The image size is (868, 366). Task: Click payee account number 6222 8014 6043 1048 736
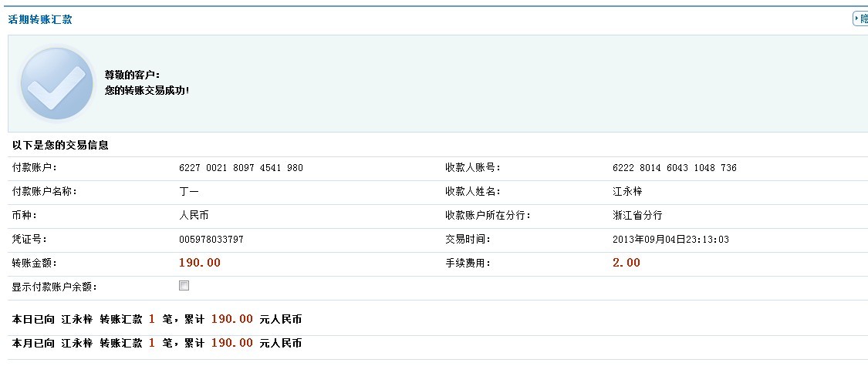[x=674, y=168]
